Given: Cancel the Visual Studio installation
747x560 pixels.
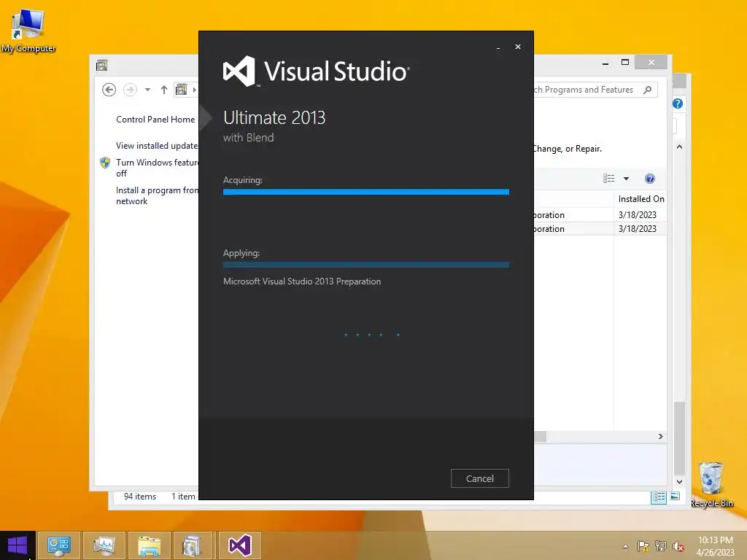Looking at the screenshot, I should click(480, 478).
